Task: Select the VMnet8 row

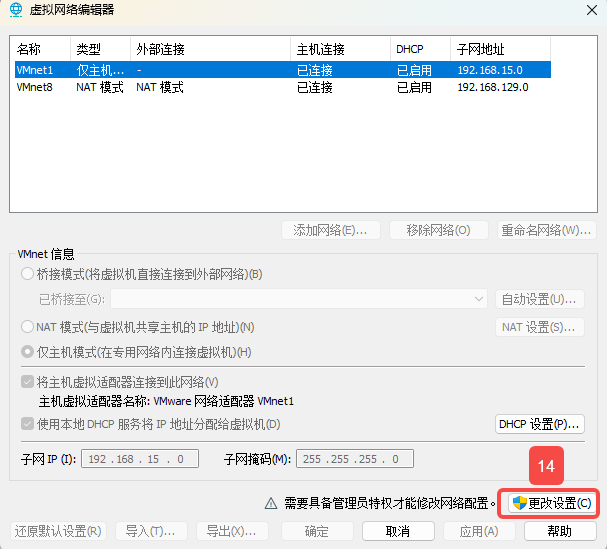Action: (283, 87)
